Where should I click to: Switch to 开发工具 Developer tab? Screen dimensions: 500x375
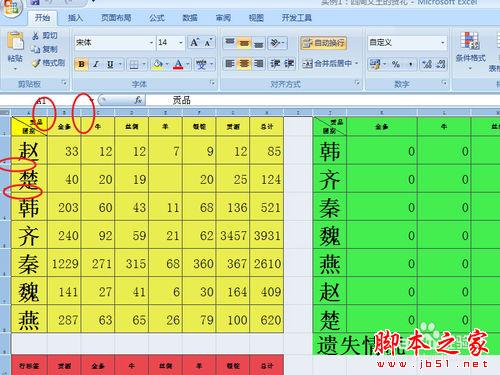click(296, 18)
